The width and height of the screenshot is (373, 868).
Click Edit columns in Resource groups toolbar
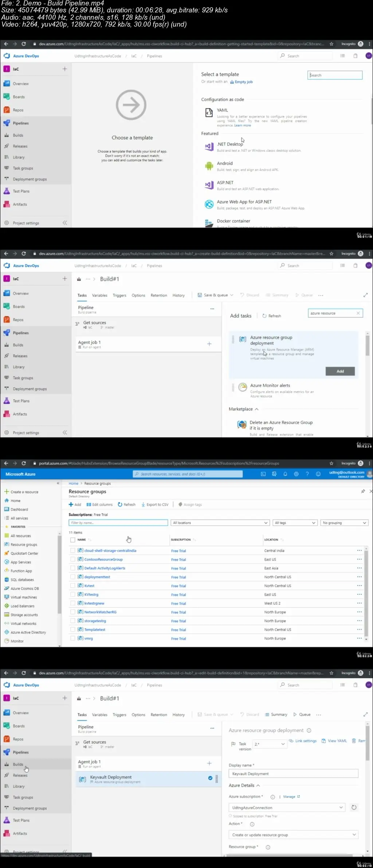click(x=99, y=504)
